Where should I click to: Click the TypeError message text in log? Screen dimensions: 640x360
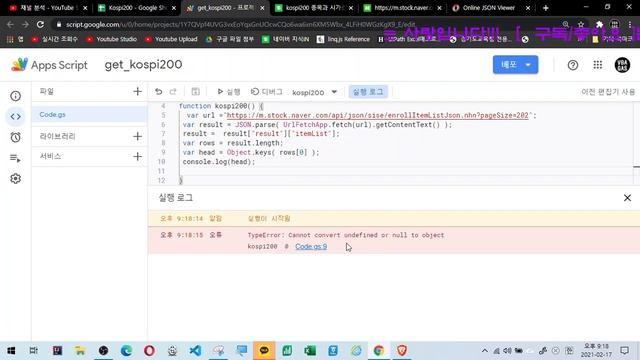346,235
